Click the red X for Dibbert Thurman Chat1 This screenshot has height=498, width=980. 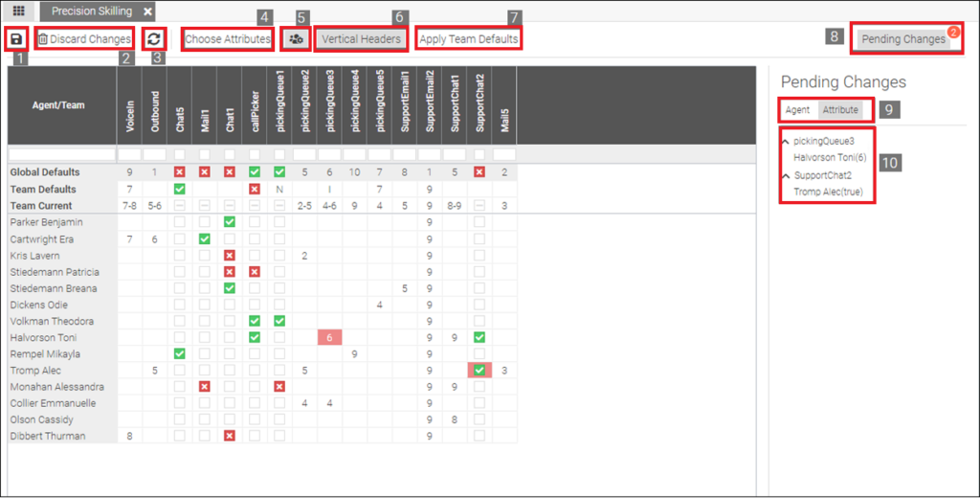229,437
